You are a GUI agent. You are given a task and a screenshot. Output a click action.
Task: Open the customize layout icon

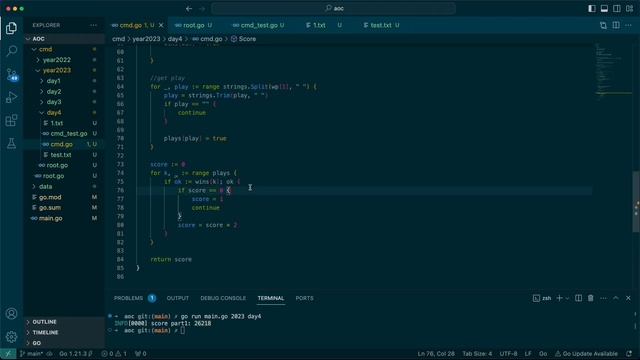click(x=629, y=8)
